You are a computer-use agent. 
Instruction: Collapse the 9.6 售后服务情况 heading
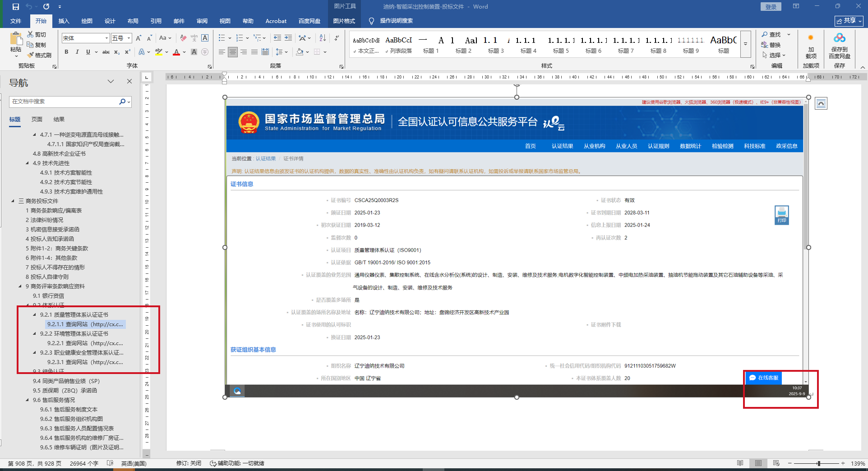28,400
